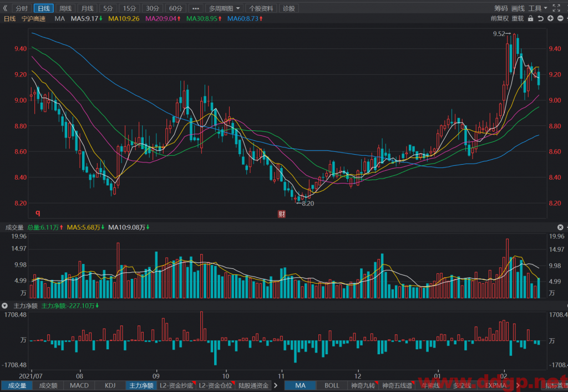568x392 pixels.
Task: Select the 日线 daily period
Action: [x=44, y=8]
